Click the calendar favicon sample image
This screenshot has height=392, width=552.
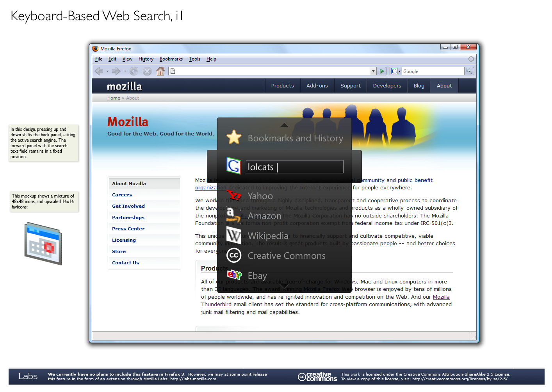(x=43, y=243)
